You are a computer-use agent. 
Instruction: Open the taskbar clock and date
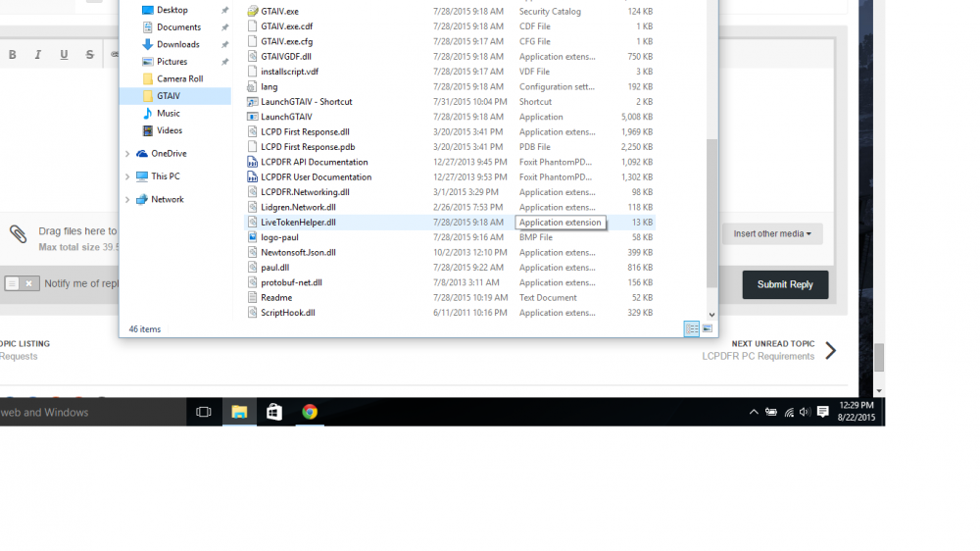[857, 412]
